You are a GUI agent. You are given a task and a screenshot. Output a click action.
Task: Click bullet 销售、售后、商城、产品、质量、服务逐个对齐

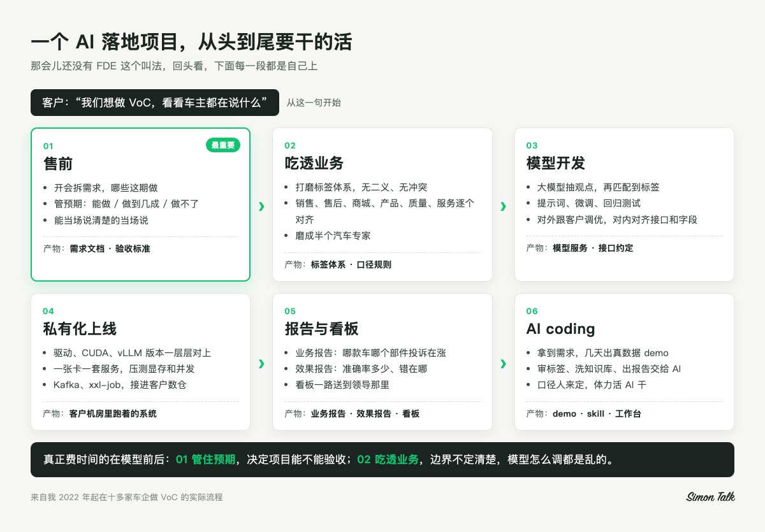(x=385, y=212)
